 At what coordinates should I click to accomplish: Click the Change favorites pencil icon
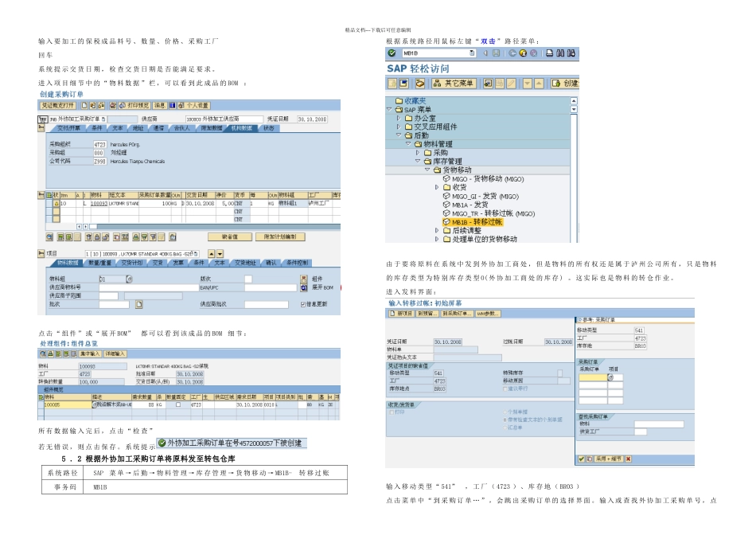(x=511, y=84)
